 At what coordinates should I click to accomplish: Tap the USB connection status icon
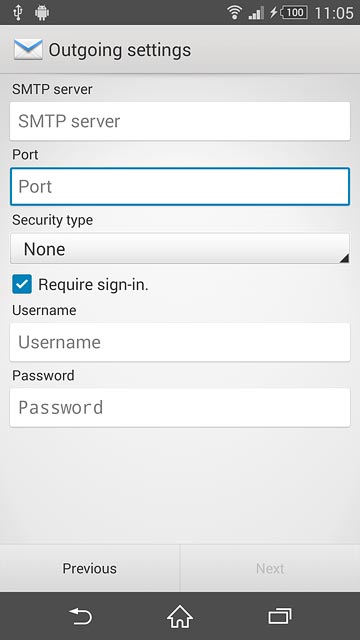pos(18,12)
